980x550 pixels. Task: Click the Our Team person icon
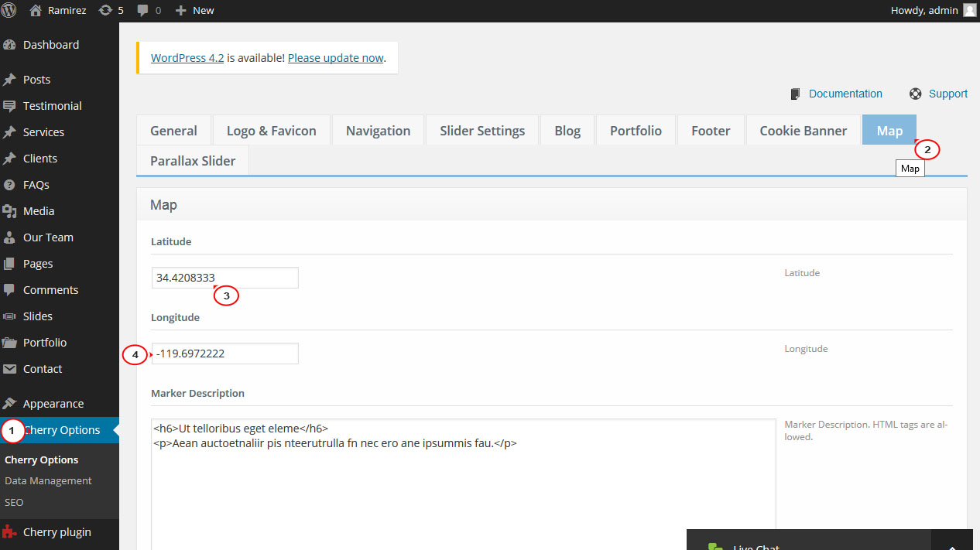pos(9,237)
